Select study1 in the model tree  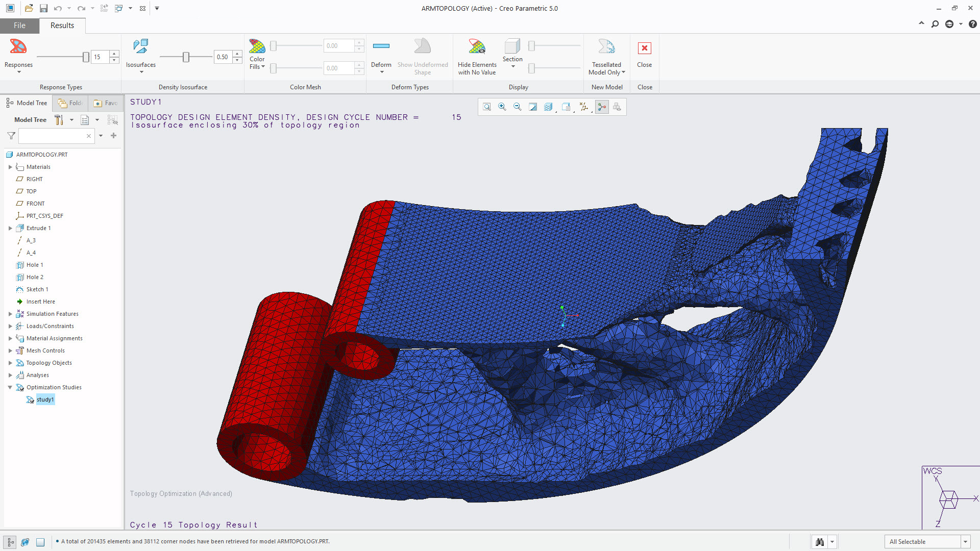pos(46,399)
